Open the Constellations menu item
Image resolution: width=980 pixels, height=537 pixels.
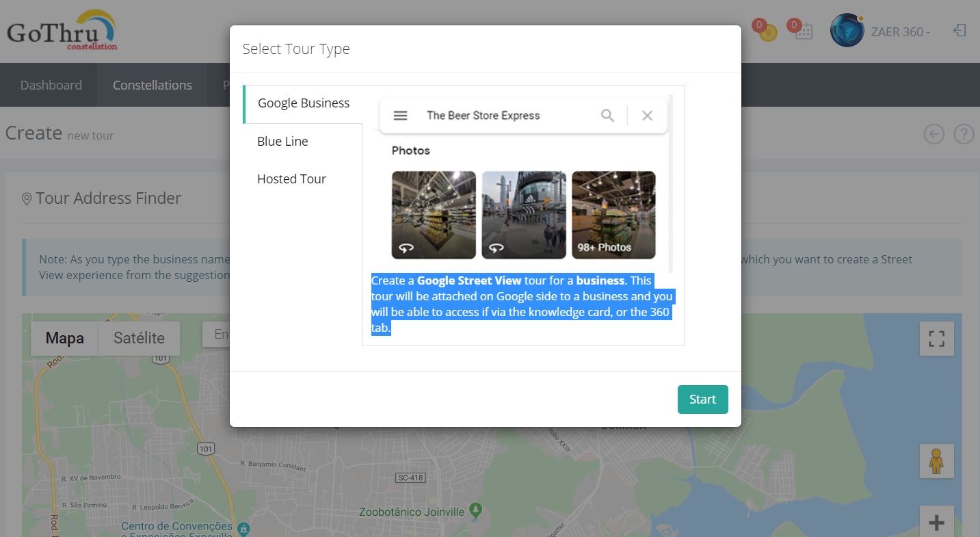pos(152,86)
